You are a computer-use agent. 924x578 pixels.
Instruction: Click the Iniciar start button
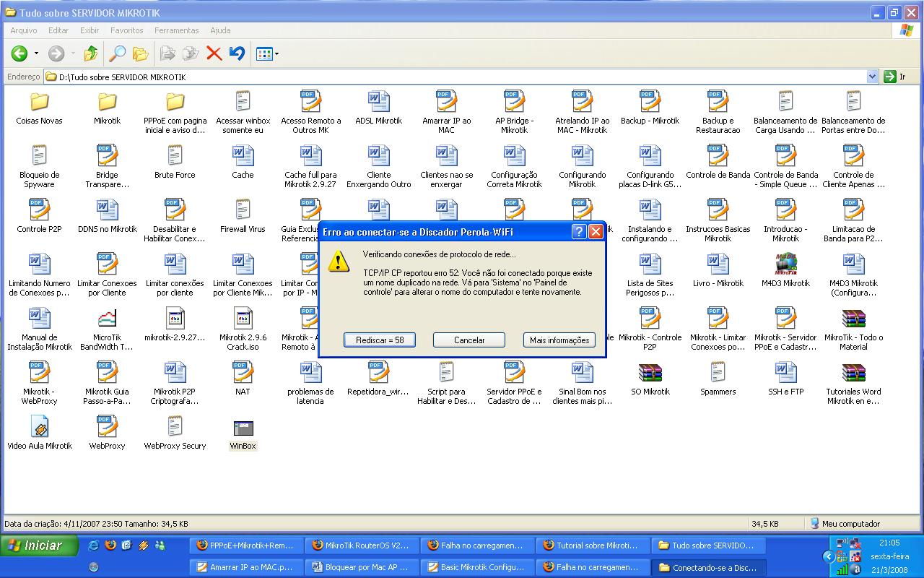39,545
